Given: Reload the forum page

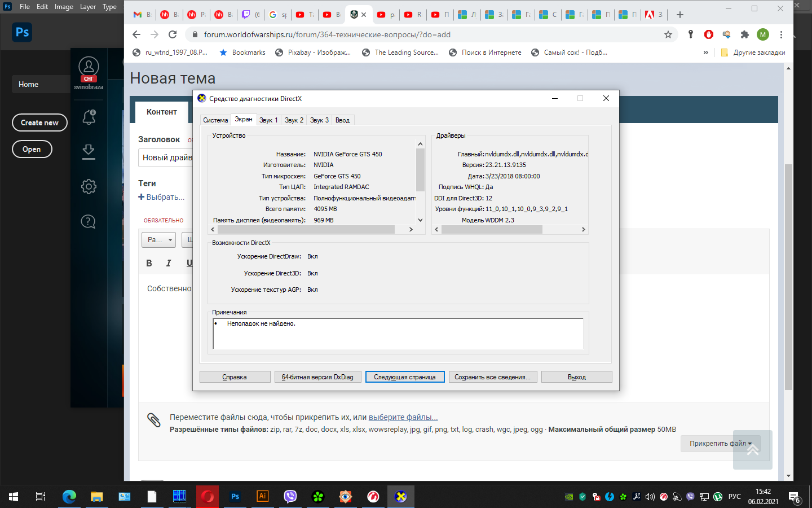Looking at the screenshot, I should click(173, 34).
